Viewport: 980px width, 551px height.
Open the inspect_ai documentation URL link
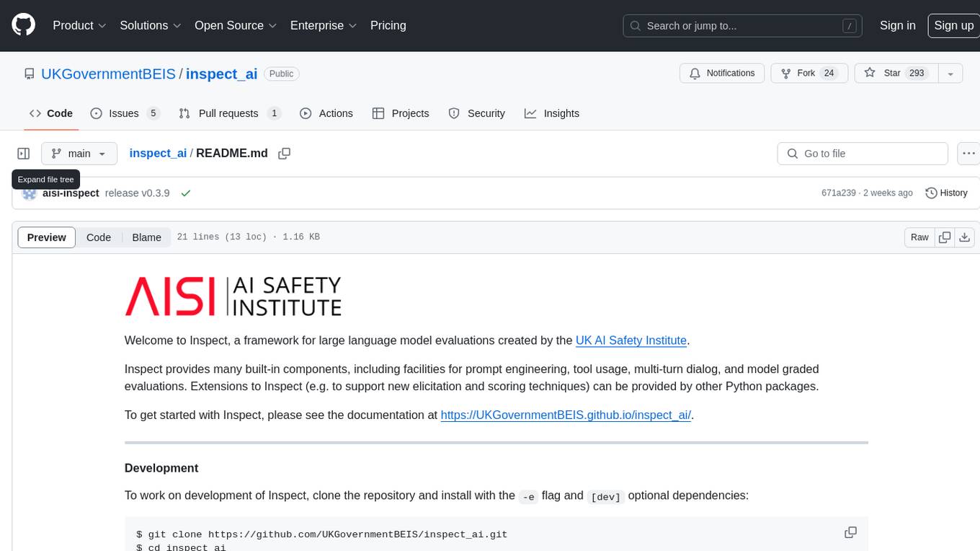tap(566, 415)
